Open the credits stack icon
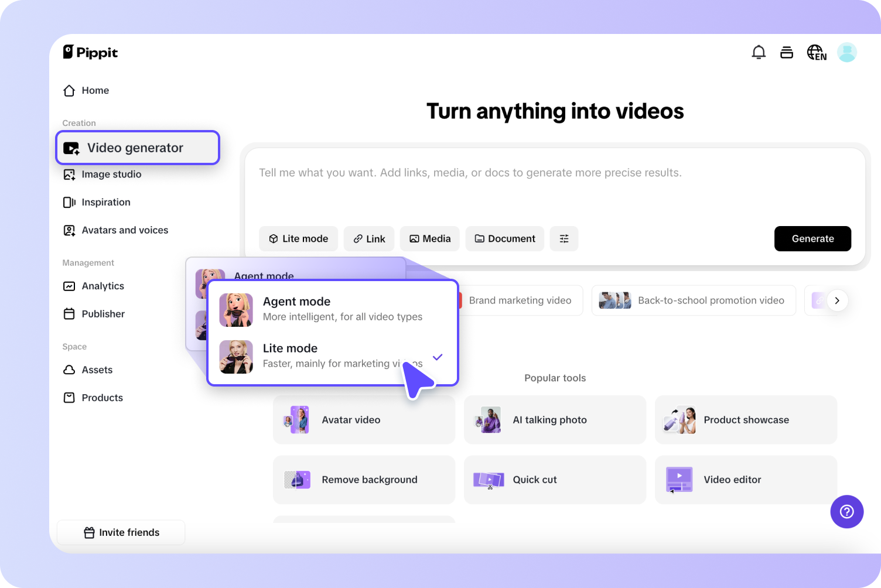Screen dimensions: 881x588 tap(787, 53)
